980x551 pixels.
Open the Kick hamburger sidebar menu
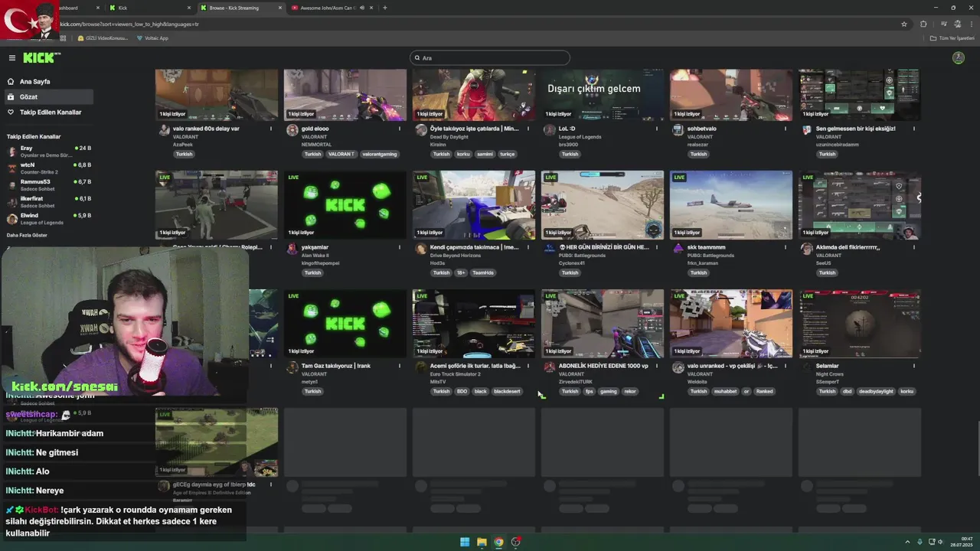click(11, 58)
